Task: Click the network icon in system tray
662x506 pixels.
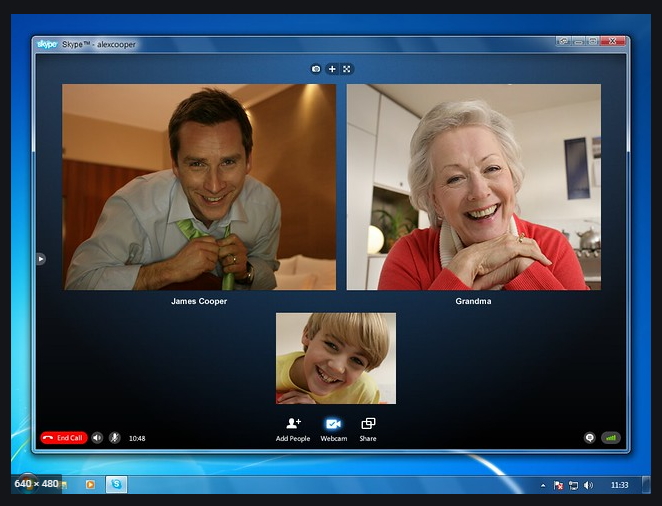Action: 573,485
